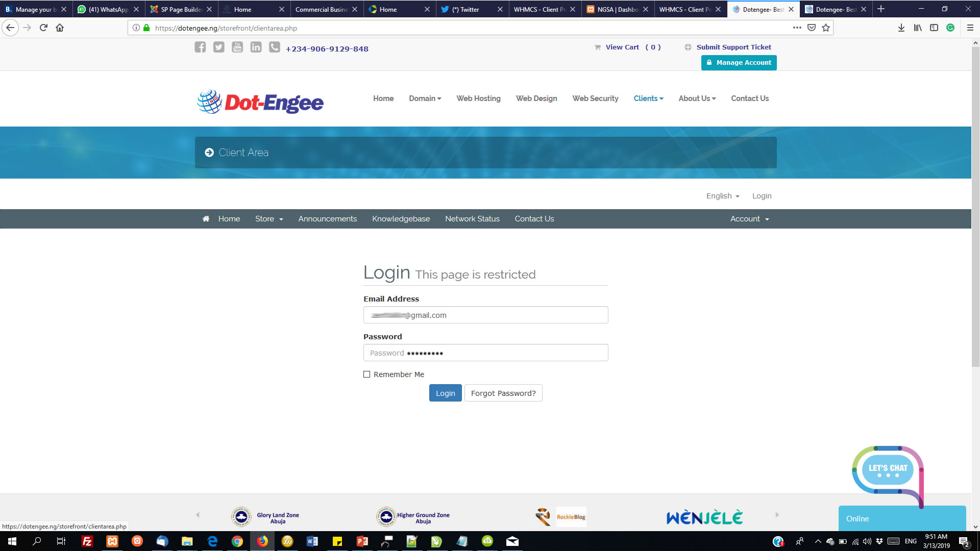Toggle the Account dropdown menu
This screenshot has width=980, height=551.
click(x=749, y=219)
